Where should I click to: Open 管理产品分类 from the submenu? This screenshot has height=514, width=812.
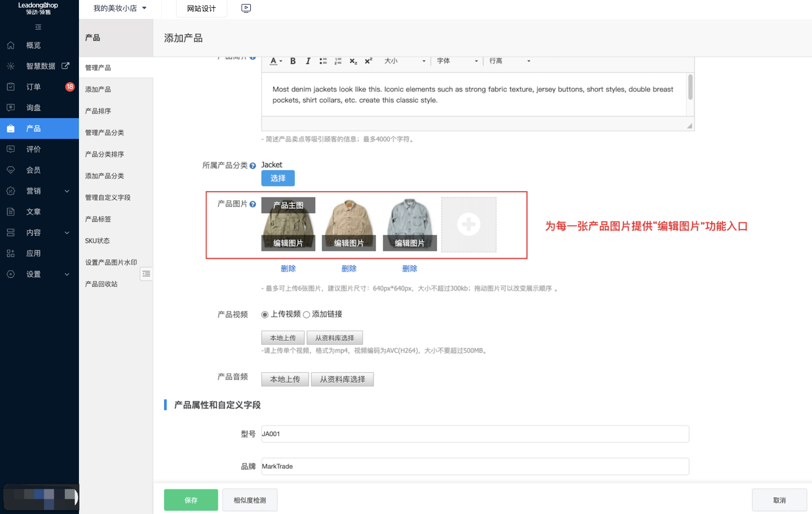104,132
